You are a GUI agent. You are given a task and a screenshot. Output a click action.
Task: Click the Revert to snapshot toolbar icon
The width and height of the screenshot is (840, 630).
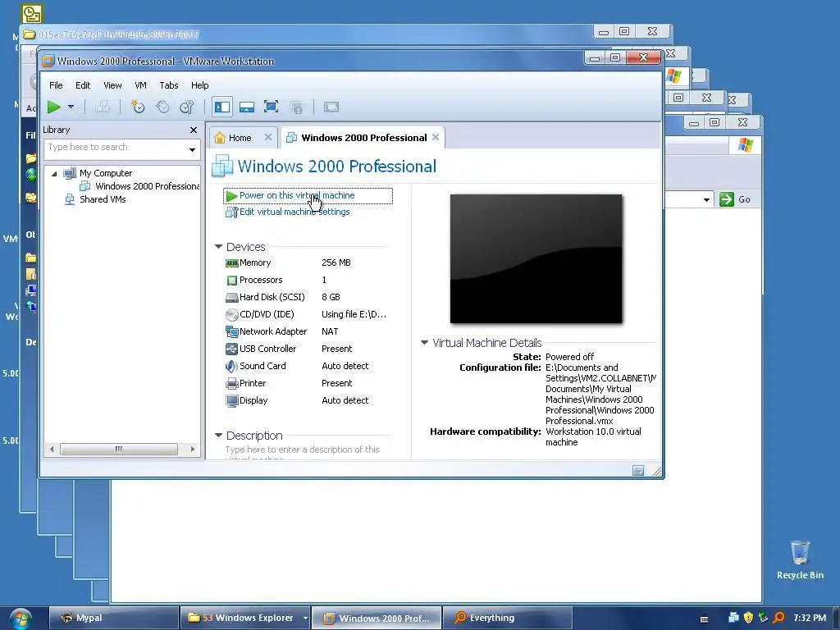click(x=162, y=107)
